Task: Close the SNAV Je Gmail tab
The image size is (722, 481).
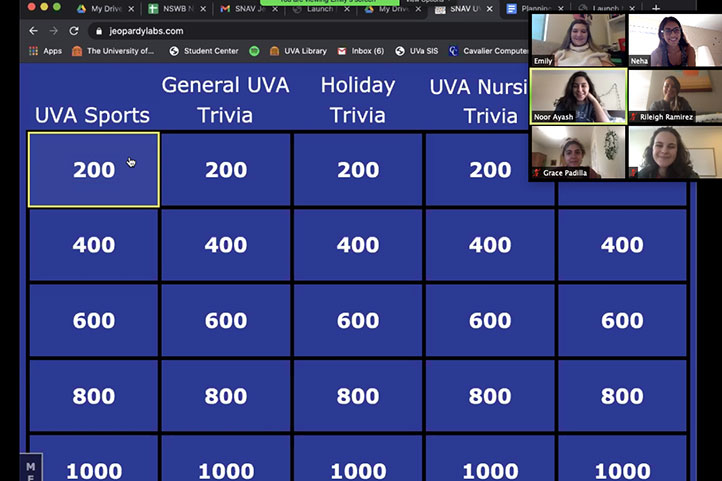Action: click(275, 8)
